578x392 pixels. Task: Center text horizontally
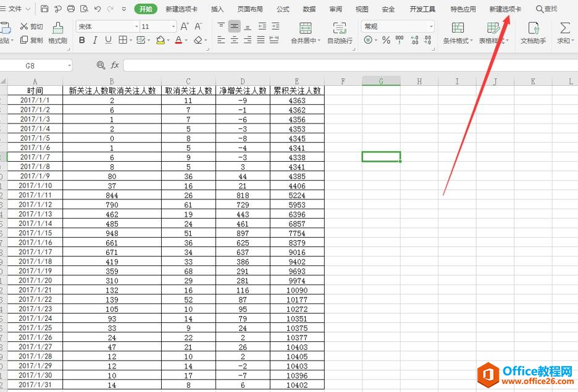[x=234, y=40]
